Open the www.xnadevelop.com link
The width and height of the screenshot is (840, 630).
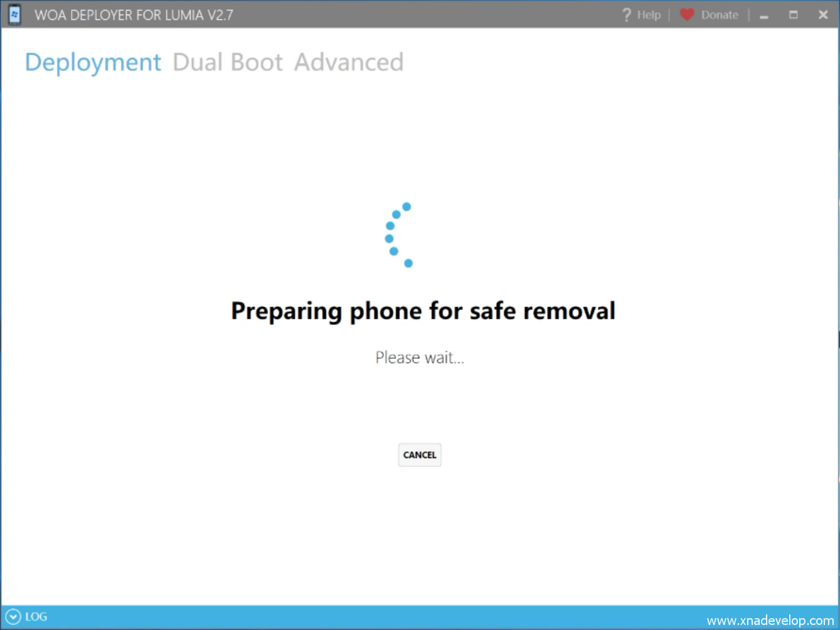click(770, 621)
